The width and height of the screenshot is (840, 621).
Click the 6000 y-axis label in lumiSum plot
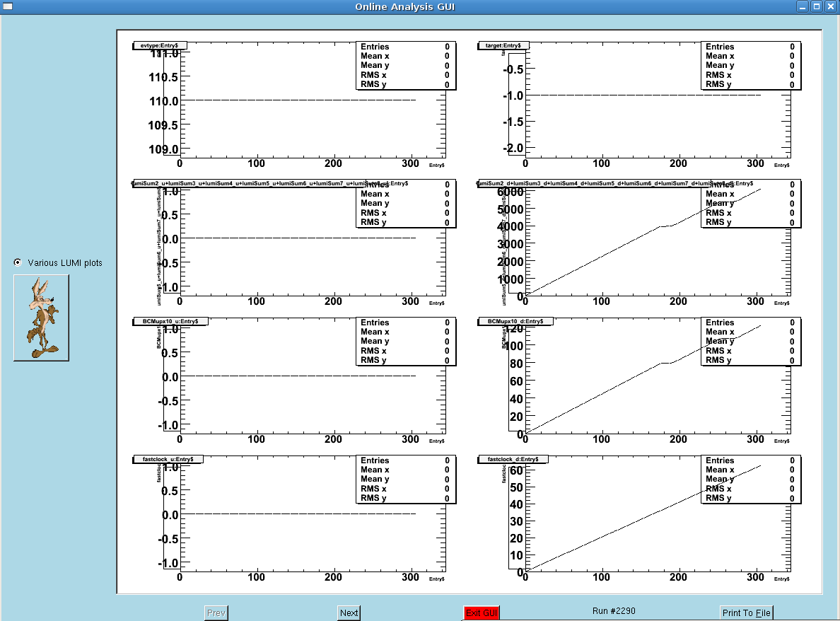[x=511, y=192]
